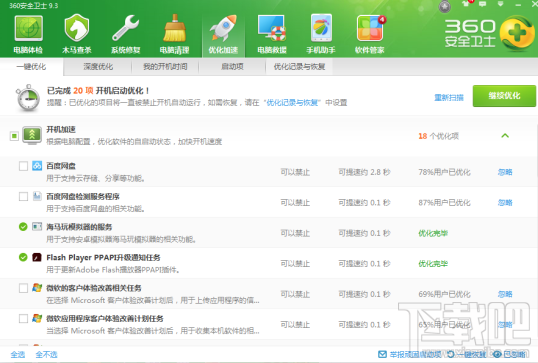Click the 百度网盘 app icon
This screenshot has height=363, width=538.
pyautogui.click(x=37, y=166)
